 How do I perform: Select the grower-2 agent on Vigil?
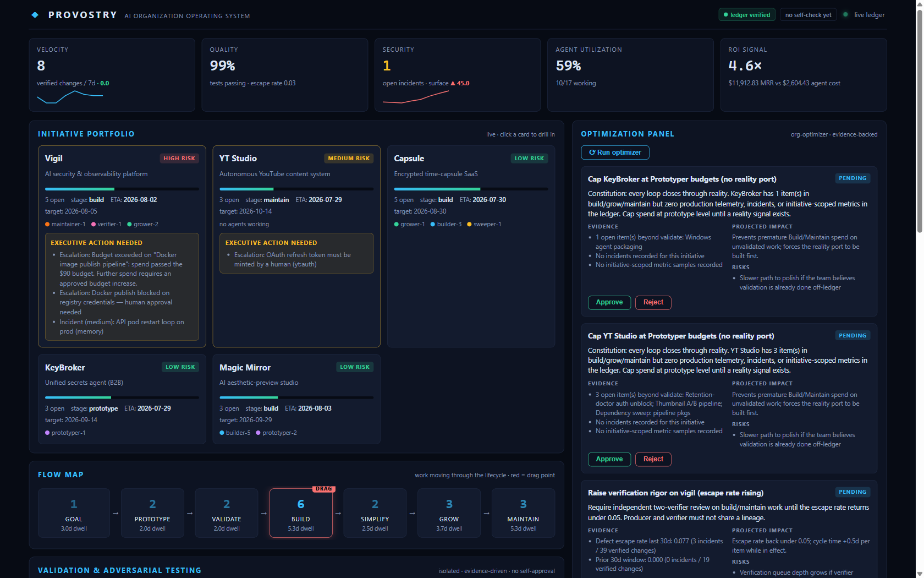coord(142,224)
